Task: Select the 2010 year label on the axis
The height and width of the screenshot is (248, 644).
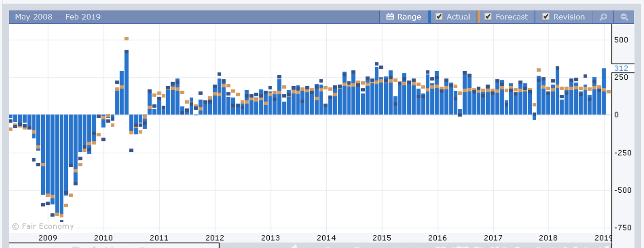Action: [103, 238]
